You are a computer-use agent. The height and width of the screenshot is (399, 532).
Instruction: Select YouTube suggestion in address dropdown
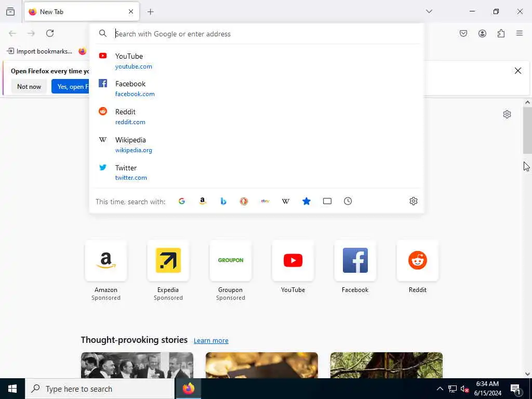[x=256, y=61]
